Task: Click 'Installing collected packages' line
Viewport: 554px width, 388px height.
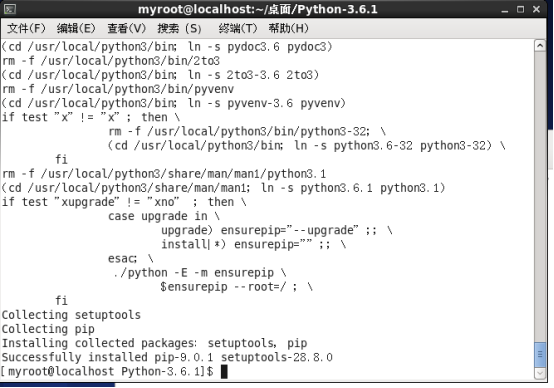Action: [x=154, y=343]
